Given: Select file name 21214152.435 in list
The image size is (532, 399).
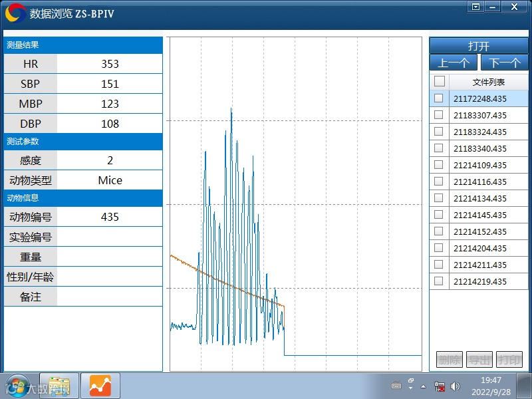Looking at the screenshot, I should tap(479, 231).
